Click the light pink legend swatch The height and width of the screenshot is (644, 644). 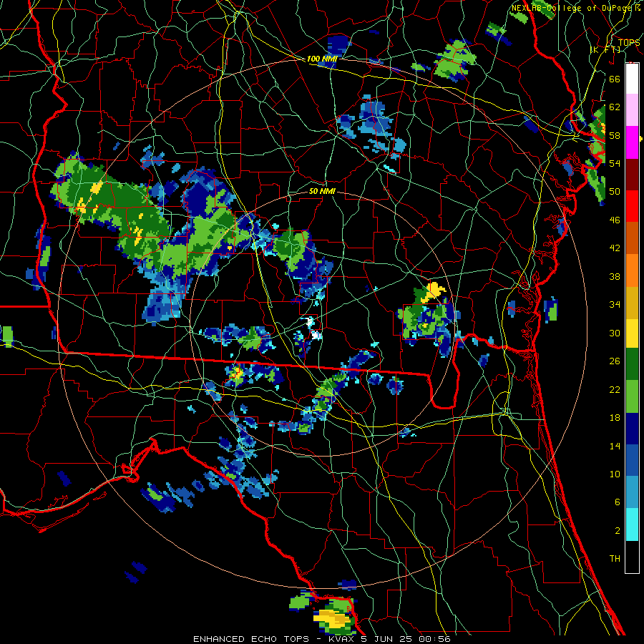pos(632,110)
